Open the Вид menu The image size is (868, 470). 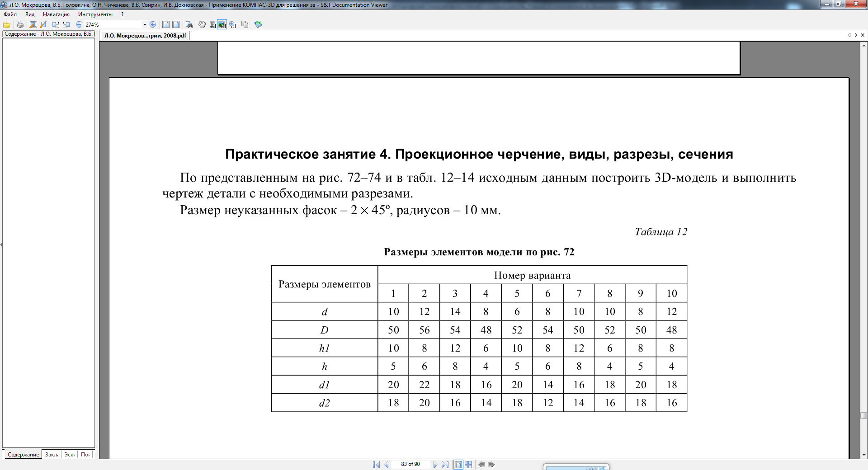30,14
